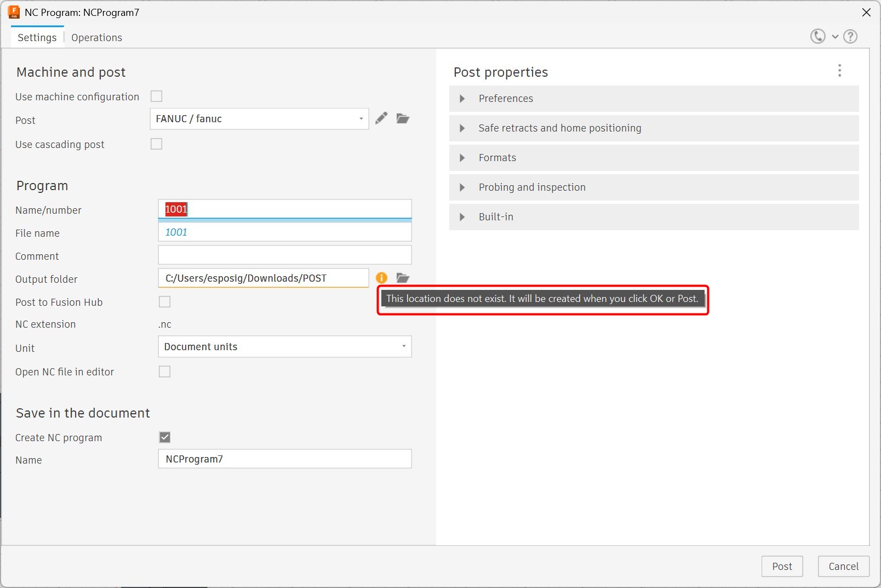Click the phone support icon
The height and width of the screenshot is (588, 881).
[817, 37]
